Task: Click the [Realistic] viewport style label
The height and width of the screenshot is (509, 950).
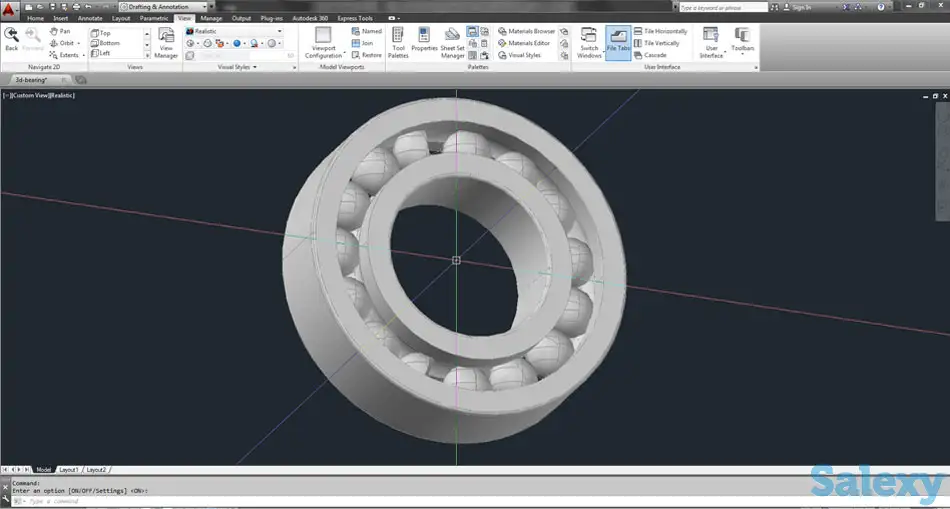Action: [x=62, y=96]
